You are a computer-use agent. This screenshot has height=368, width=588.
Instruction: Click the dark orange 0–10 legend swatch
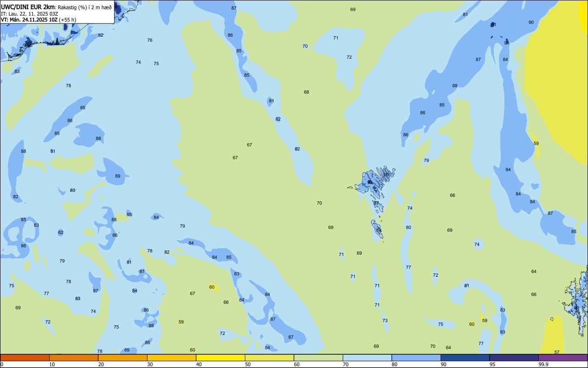[x=25, y=357]
